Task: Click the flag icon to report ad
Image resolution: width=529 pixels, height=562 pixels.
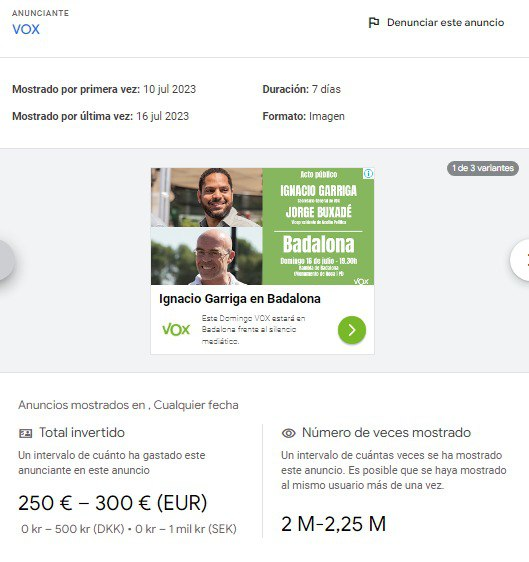Action: tap(374, 23)
